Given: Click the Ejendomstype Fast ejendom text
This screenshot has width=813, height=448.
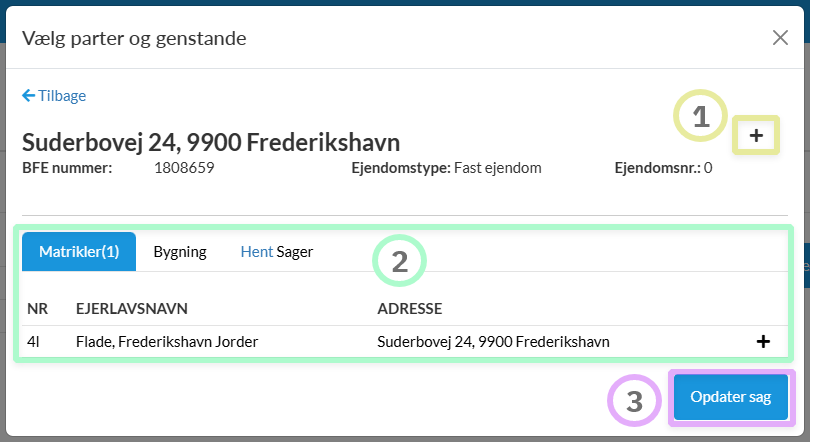Looking at the screenshot, I should pos(446,168).
